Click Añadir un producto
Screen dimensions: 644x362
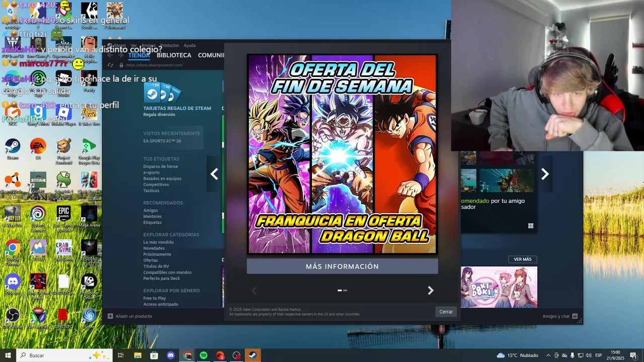[130, 316]
